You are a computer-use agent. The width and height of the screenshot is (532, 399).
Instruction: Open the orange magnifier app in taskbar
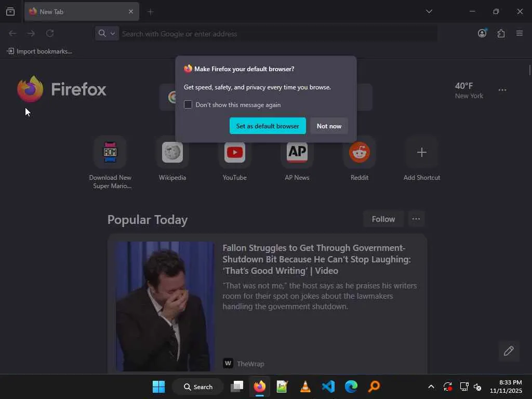374,387
